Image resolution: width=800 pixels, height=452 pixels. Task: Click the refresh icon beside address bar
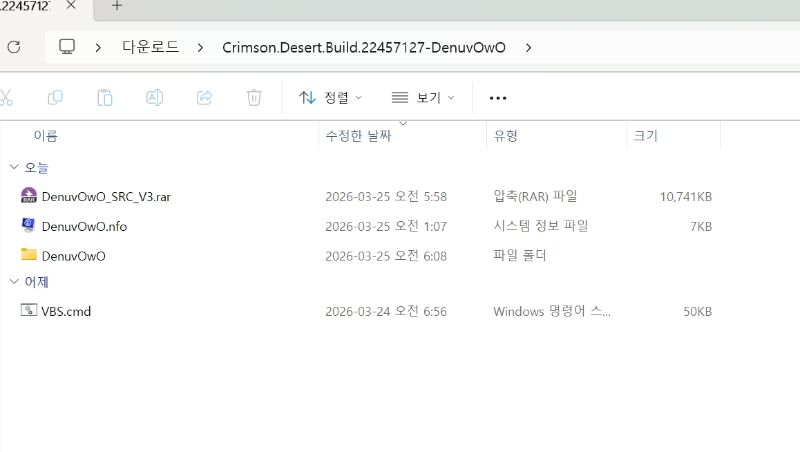tap(13, 47)
